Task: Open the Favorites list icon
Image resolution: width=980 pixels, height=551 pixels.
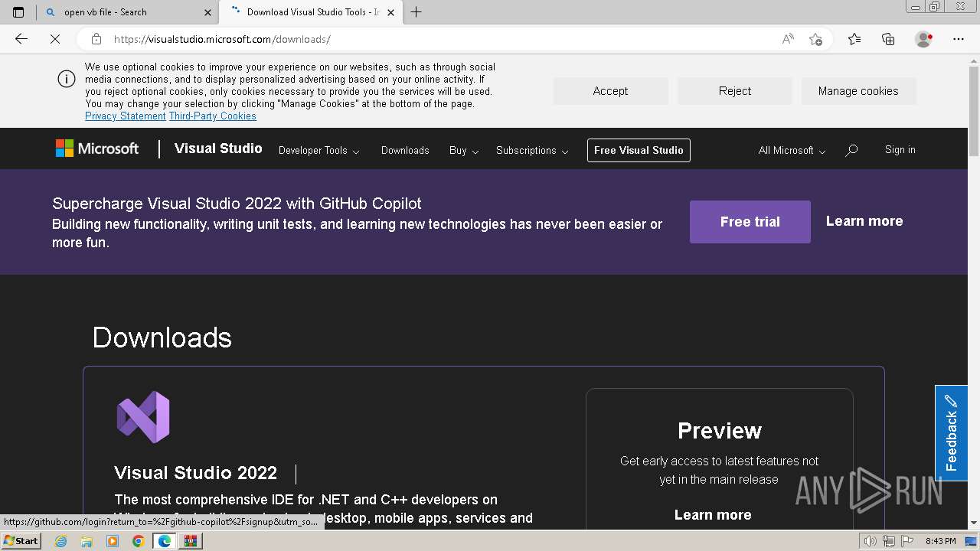Action: (x=854, y=39)
